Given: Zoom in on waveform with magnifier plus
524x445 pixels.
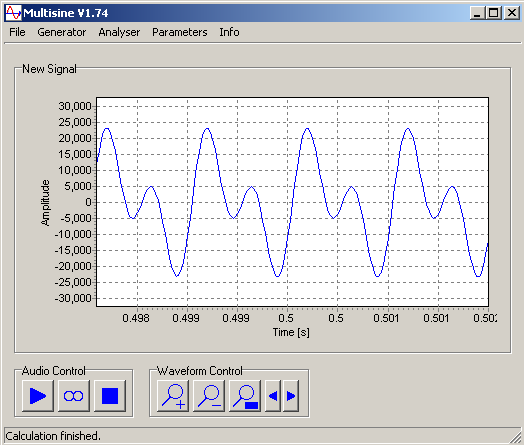Looking at the screenshot, I should [x=173, y=396].
